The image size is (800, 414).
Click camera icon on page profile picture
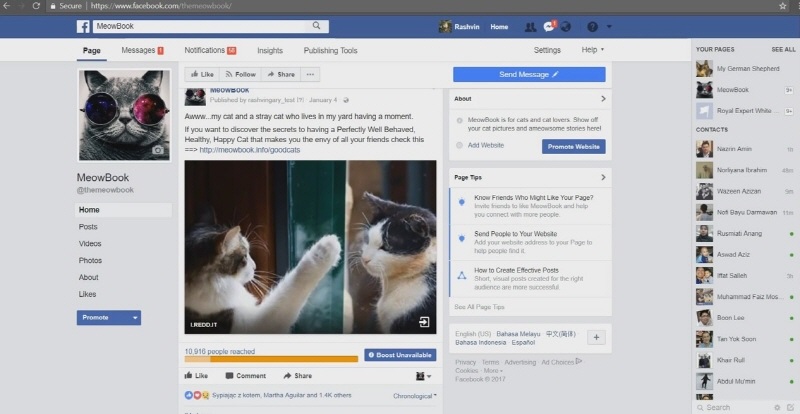pyautogui.click(x=158, y=150)
